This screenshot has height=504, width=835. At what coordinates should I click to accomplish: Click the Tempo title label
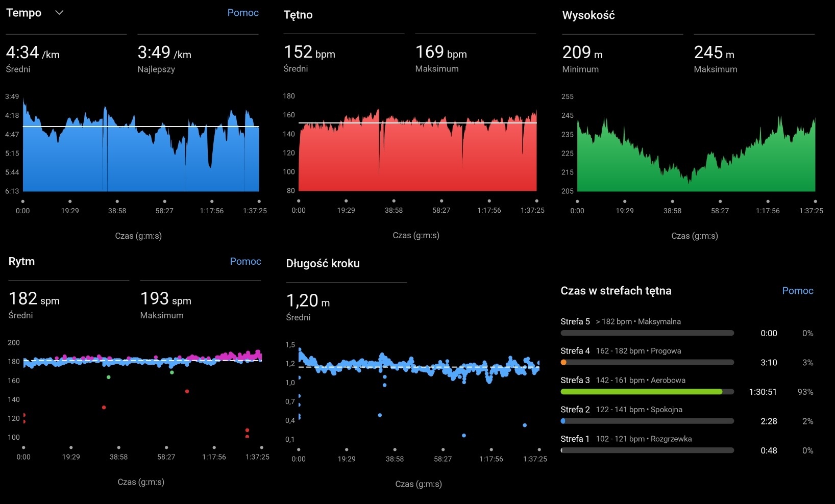coord(23,13)
